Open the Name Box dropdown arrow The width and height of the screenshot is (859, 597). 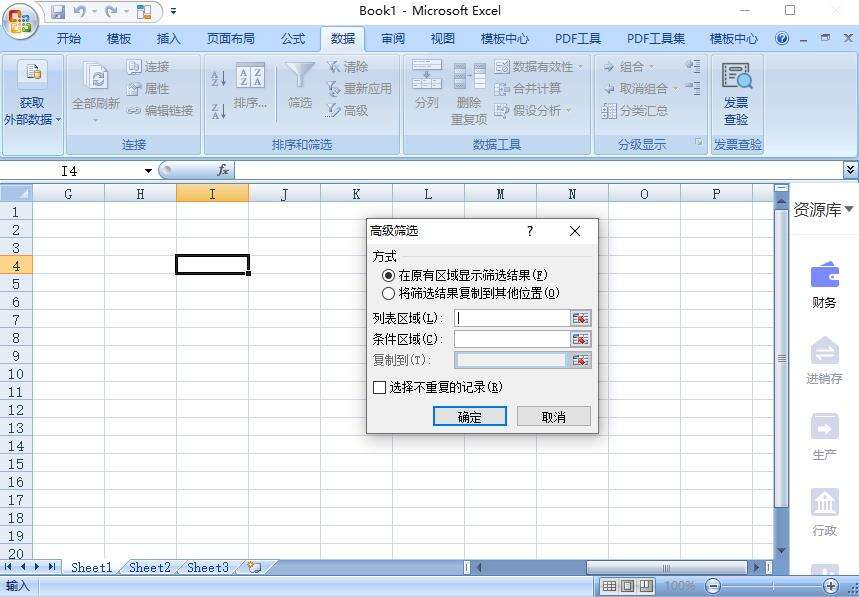point(148,171)
